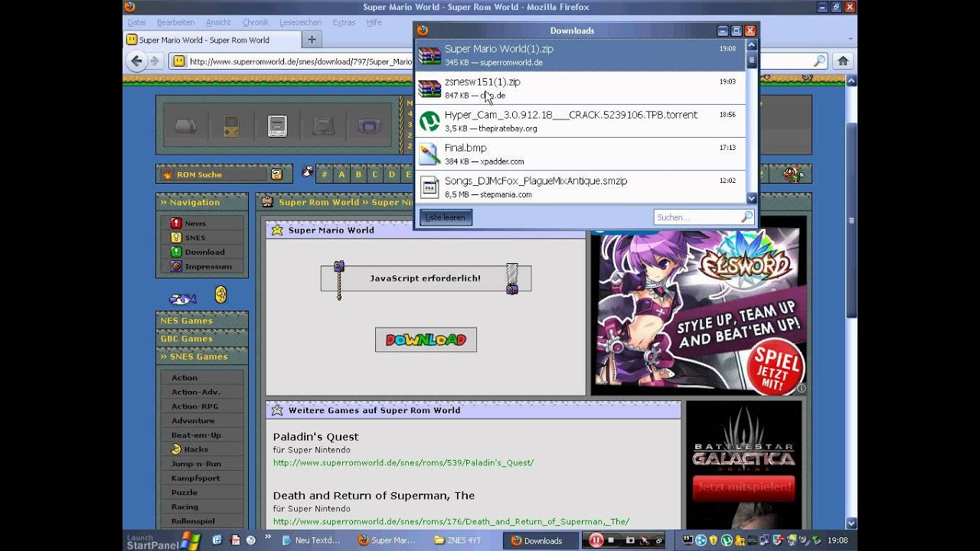Click the Yoshi coin icon
980x551 pixels.
[x=220, y=295]
